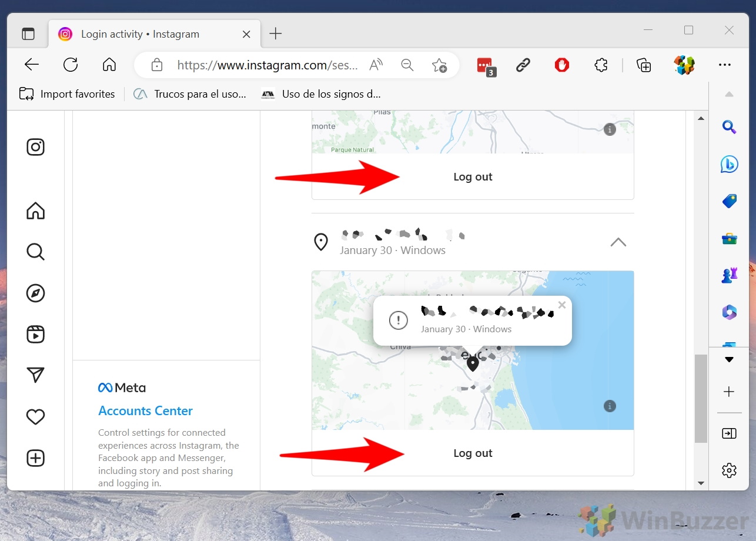Open Accounts Center link

[146, 411]
